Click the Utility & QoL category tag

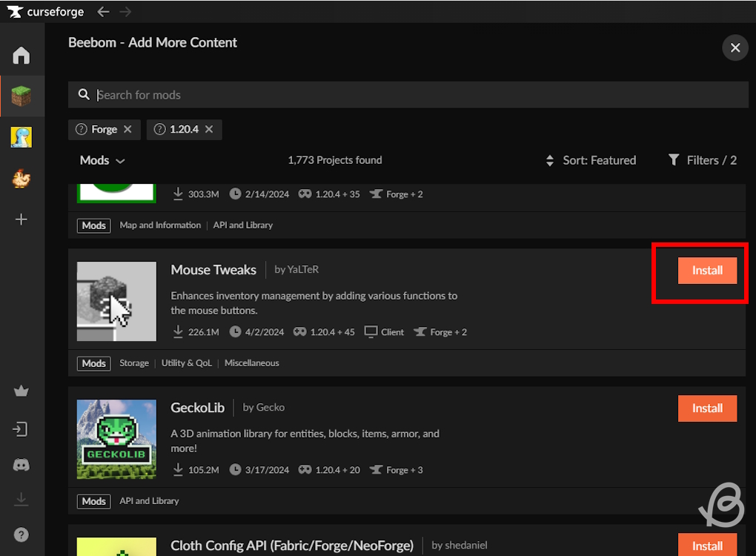click(186, 363)
